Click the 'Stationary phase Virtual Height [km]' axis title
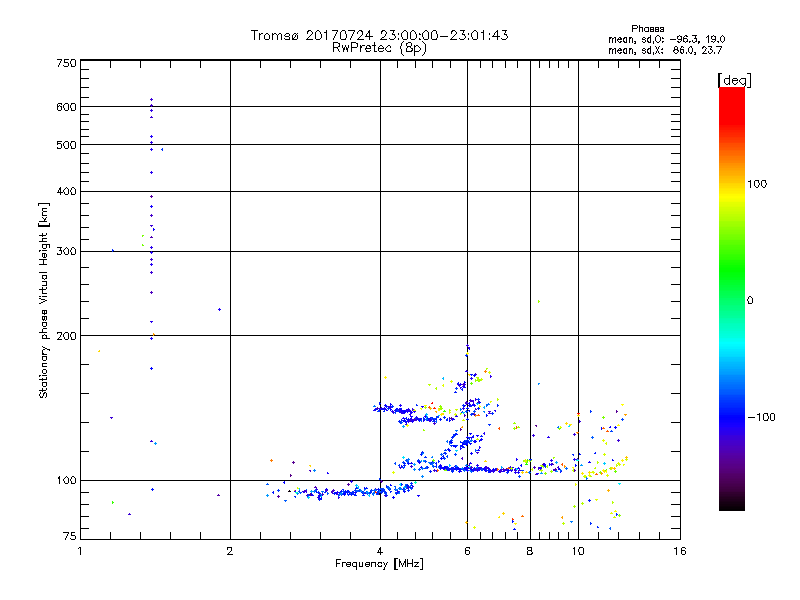 click(43, 300)
